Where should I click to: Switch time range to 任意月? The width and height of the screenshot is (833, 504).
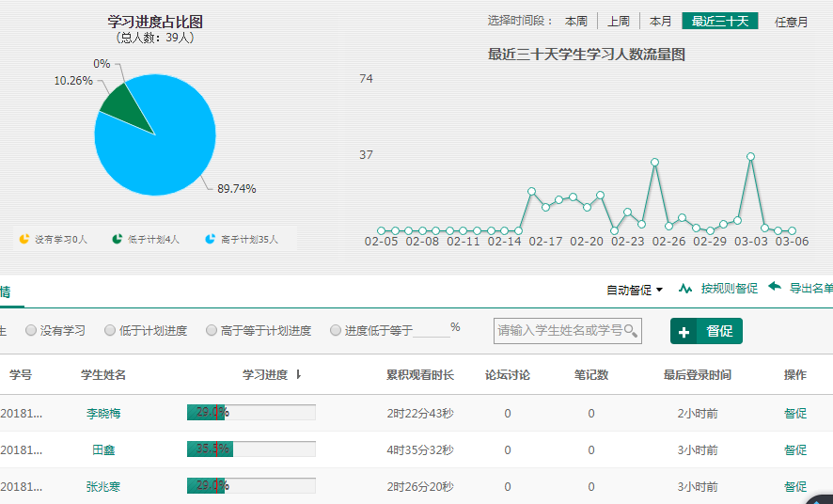pyautogui.click(x=791, y=22)
